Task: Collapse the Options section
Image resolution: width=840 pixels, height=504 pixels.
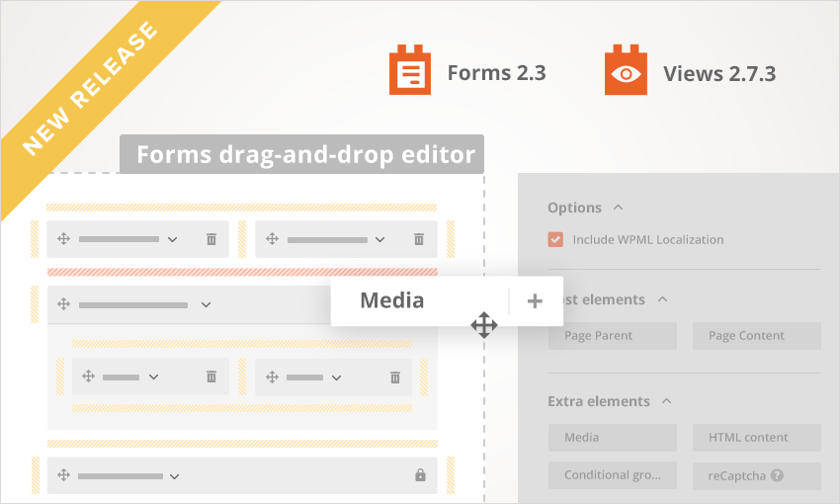Action: point(619,207)
